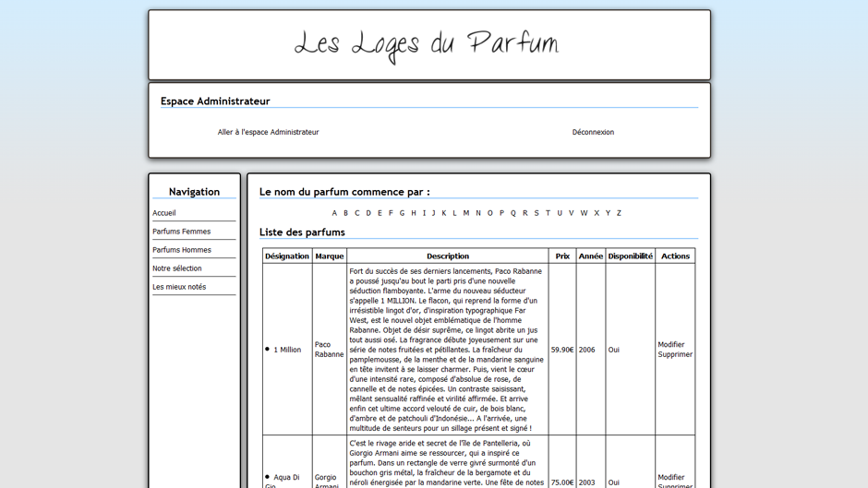Filter perfumes by letter X
Image resolution: width=868 pixels, height=488 pixels.
coord(597,213)
